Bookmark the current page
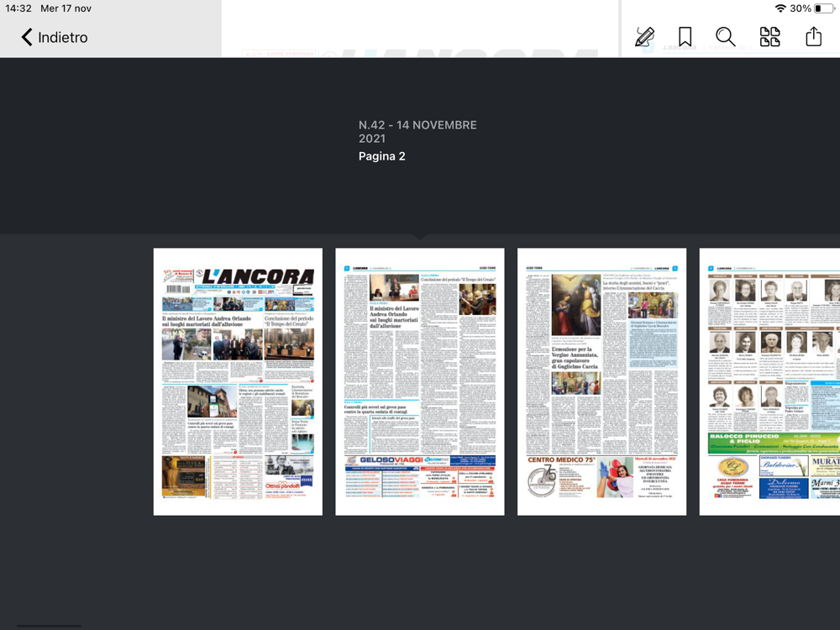 point(685,37)
